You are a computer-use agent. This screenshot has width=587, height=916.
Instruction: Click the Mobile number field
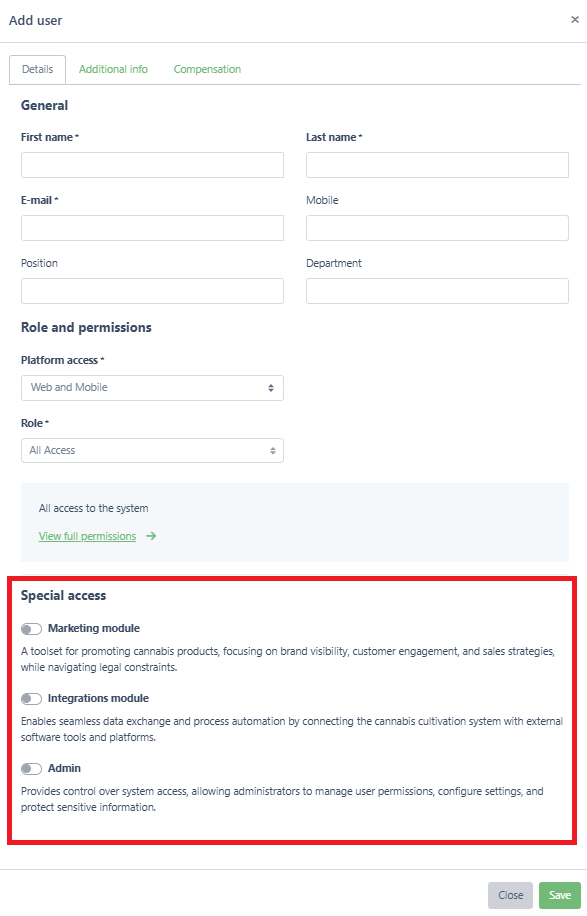437,228
